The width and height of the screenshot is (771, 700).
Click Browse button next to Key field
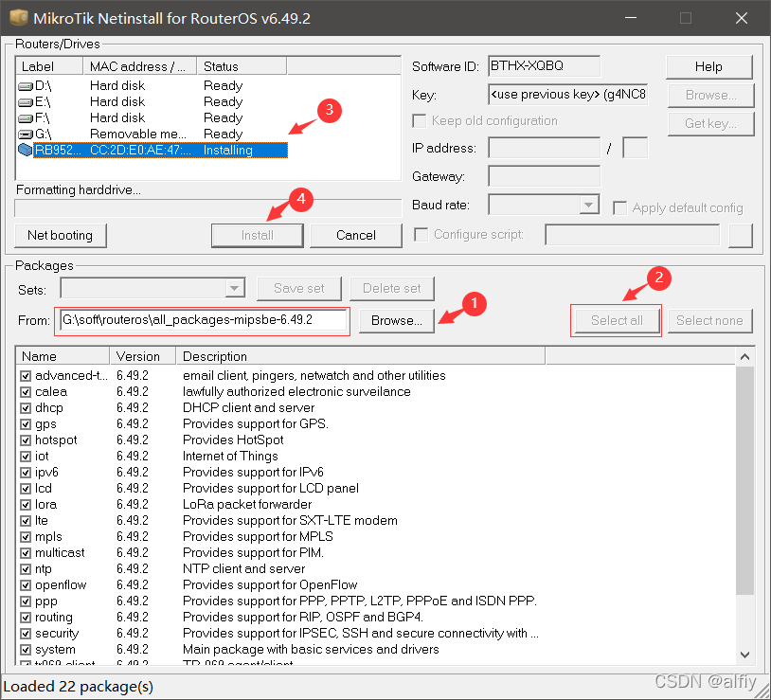point(710,96)
